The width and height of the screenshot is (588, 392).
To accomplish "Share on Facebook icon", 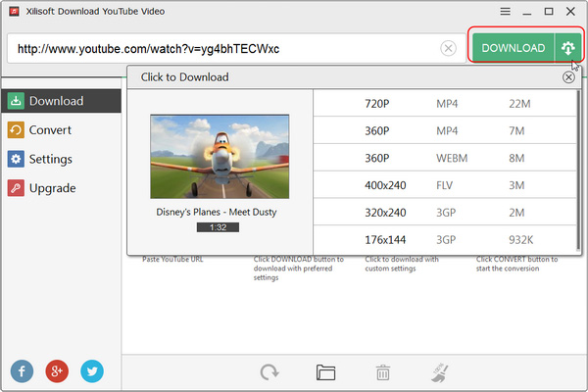I will pyautogui.click(x=22, y=371).
